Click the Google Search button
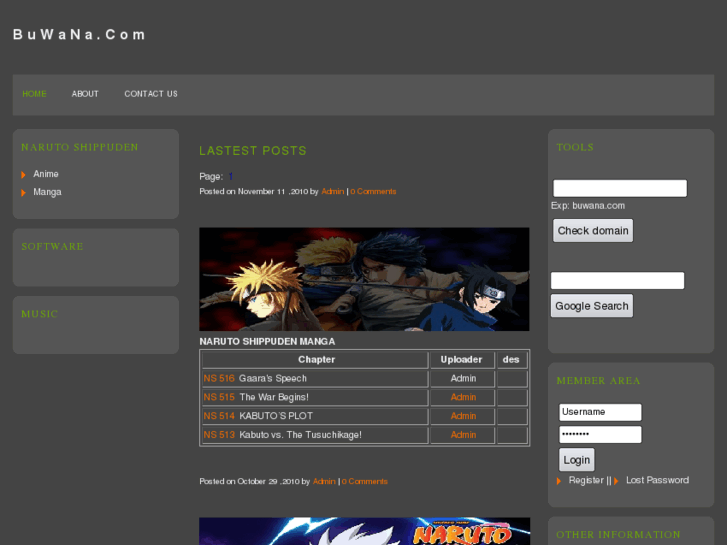727x545 pixels. click(592, 306)
